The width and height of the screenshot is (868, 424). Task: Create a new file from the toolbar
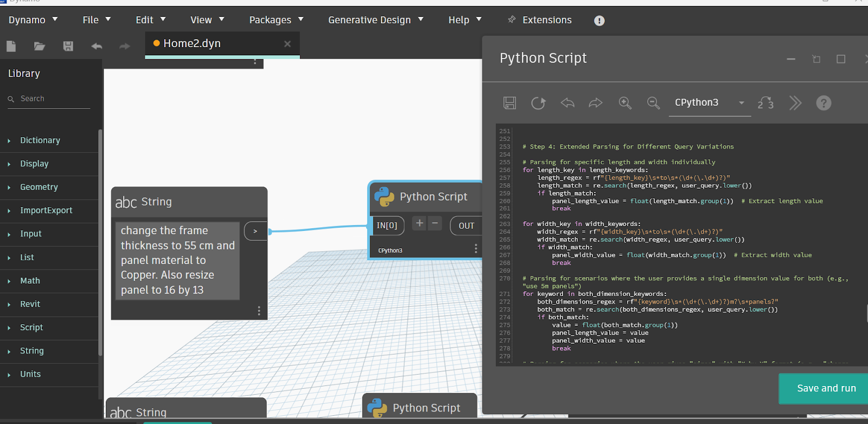pyautogui.click(x=11, y=46)
